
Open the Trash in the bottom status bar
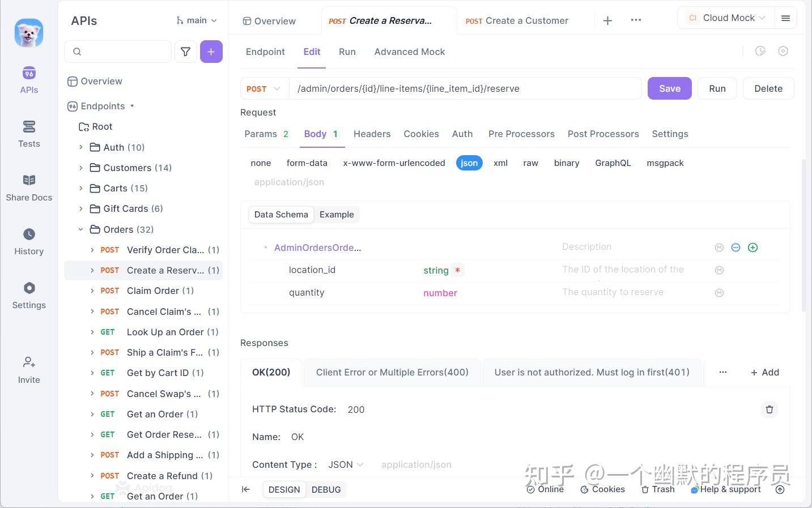click(x=657, y=489)
